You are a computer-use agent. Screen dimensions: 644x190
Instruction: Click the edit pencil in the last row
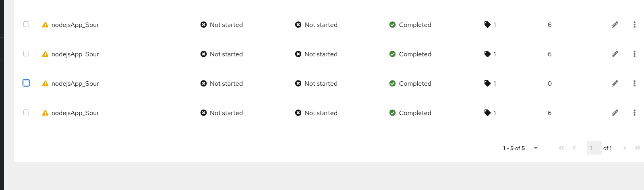pyautogui.click(x=615, y=113)
